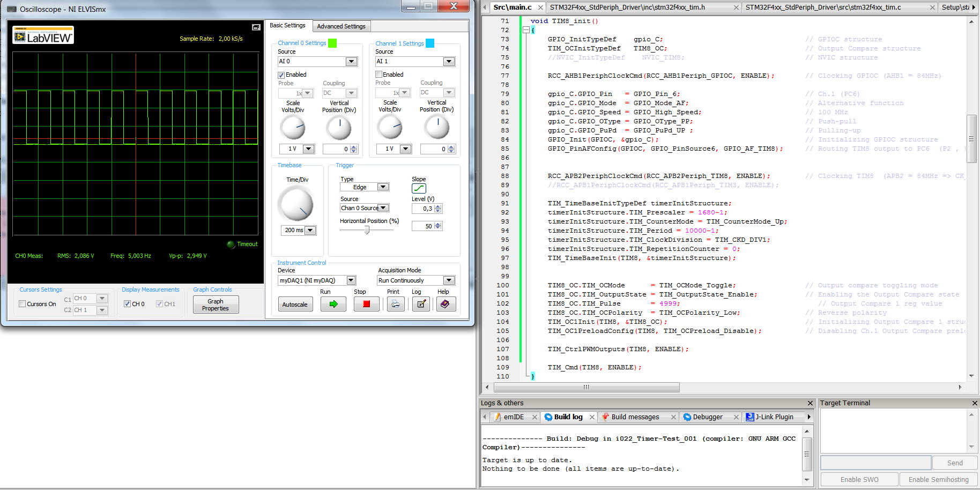980x490 pixels.
Task: Open Graph Properties button
Action: [x=216, y=305]
